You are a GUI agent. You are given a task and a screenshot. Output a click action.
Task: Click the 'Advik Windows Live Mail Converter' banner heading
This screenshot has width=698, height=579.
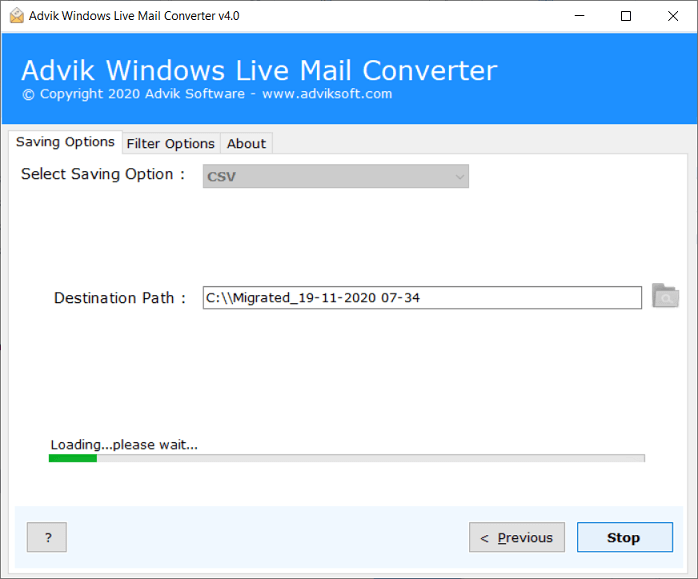260,70
